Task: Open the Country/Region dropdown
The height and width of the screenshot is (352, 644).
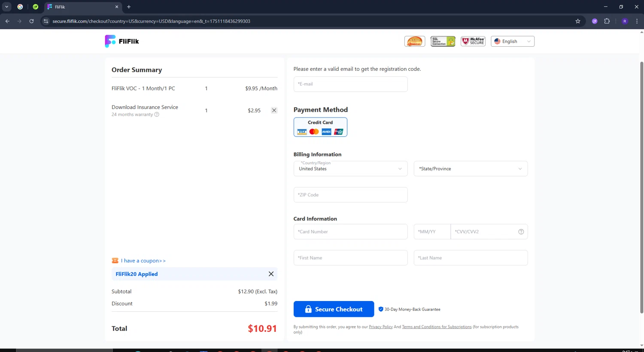Action: pos(350,168)
